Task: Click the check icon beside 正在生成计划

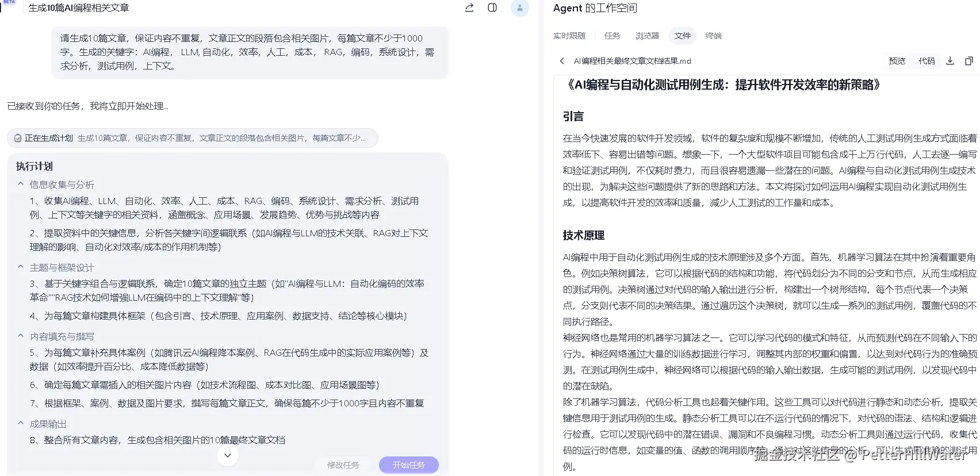Action: coord(18,138)
